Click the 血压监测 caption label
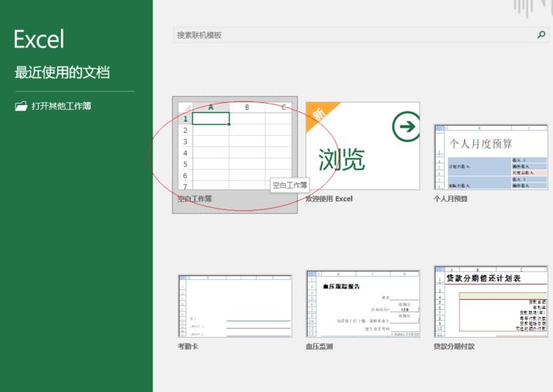 coord(319,346)
